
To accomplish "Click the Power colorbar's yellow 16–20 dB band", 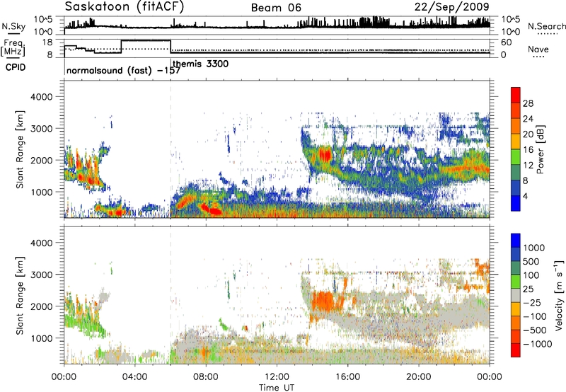I will pyautogui.click(x=516, y=142).
